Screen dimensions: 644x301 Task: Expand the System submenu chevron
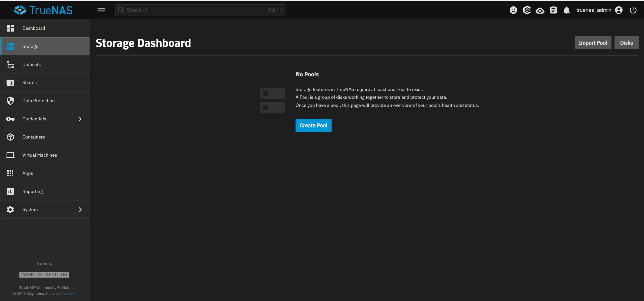point(80,210)
